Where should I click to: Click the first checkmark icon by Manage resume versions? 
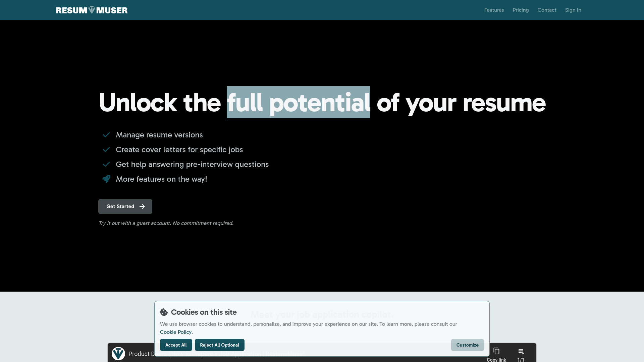[106, 135]
